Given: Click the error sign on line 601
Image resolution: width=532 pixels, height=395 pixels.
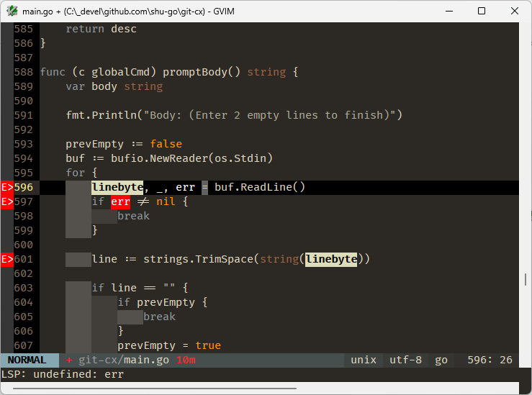Looking at the screenshot, I should pos(7,260).
